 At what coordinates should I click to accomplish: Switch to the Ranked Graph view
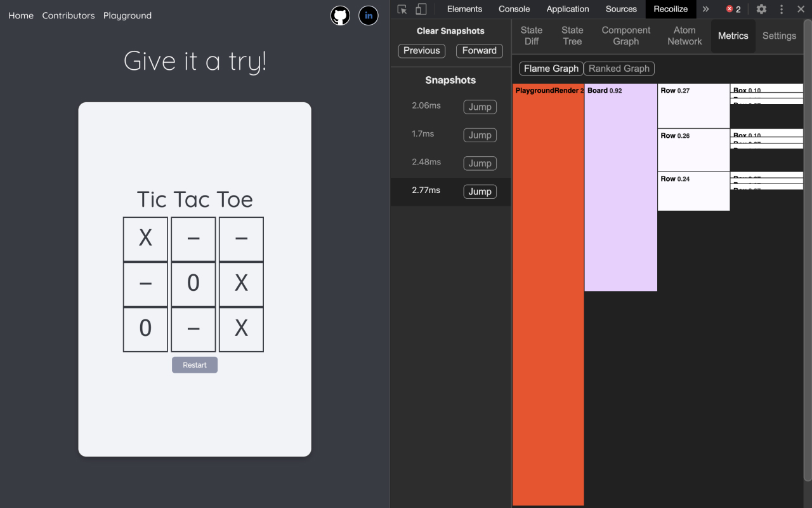619,69
